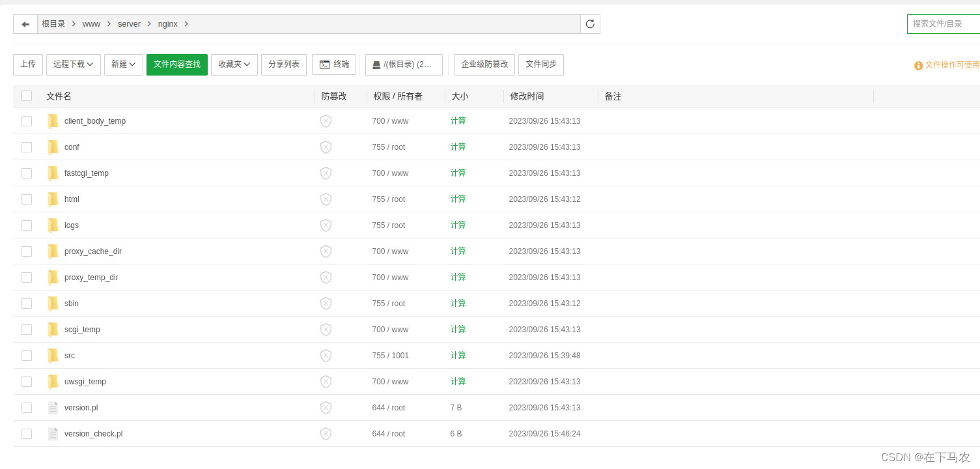The width and height of the screenshot is (980, 469).
Task: Calculate size of src folder via 计算
Action: click(458, 356)
